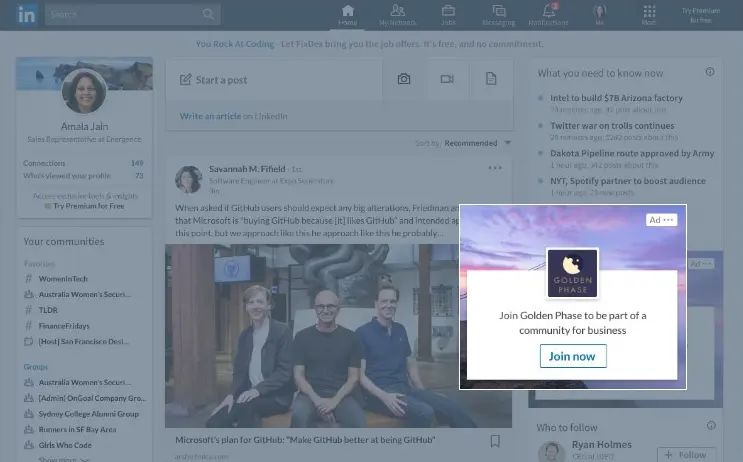Follow Ryan Holmes
Screen dimensions: 743x462
click(x=686, y=454)
